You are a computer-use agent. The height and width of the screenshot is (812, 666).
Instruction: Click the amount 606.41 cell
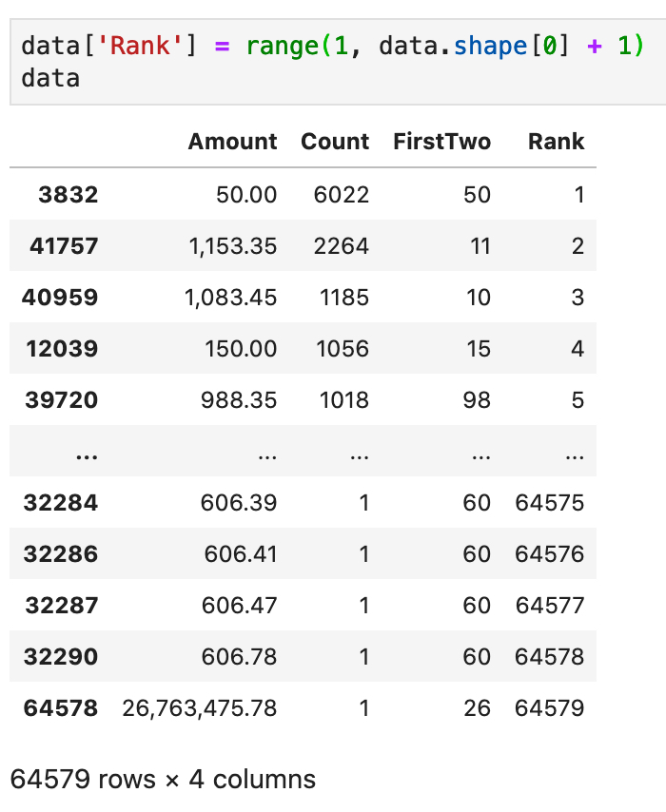coord(241,554)
